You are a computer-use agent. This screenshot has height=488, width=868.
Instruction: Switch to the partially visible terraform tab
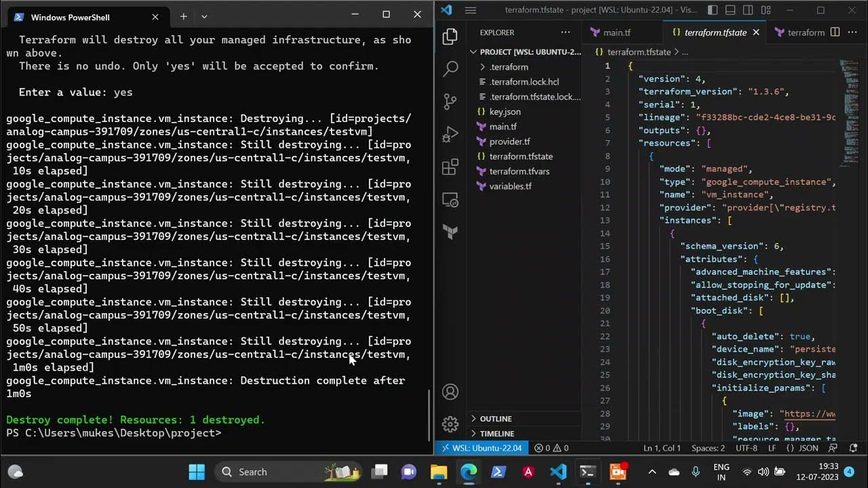point(799,32)
